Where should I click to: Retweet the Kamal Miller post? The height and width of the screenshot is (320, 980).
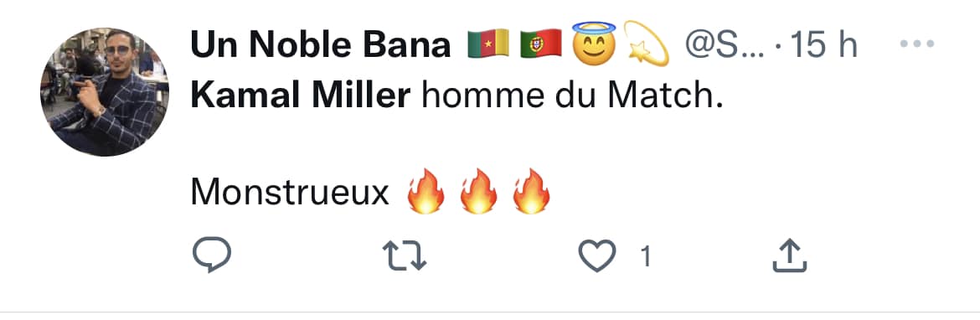click(x=404, y=256)
